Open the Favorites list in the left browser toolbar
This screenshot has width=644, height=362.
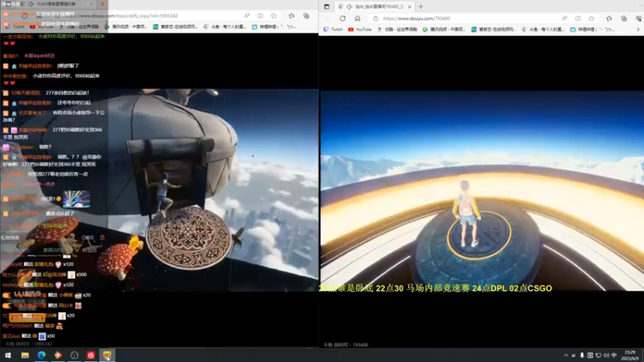click(x=291, y=15)
